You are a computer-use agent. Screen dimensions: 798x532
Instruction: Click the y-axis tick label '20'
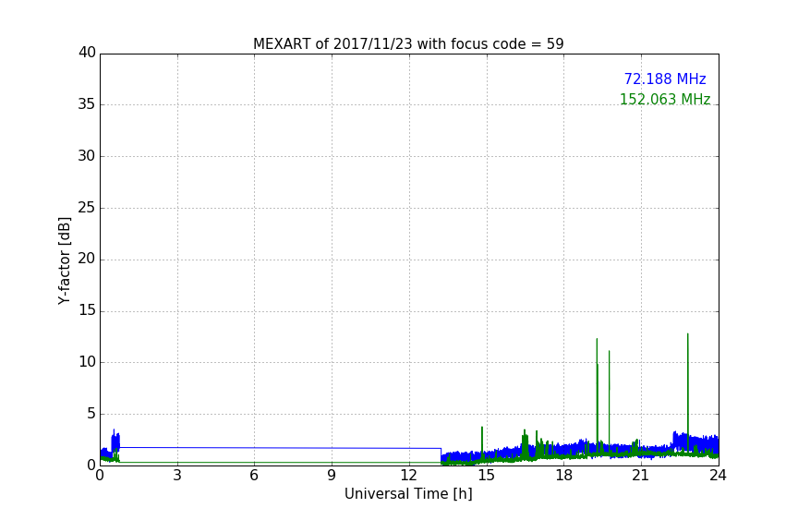click(x=87, y=259)
